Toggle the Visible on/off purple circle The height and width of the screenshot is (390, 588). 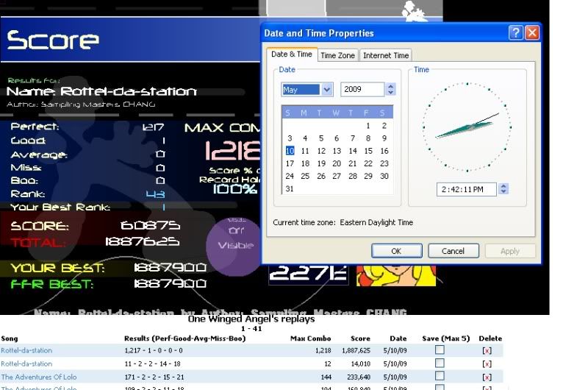pos(235,239)
